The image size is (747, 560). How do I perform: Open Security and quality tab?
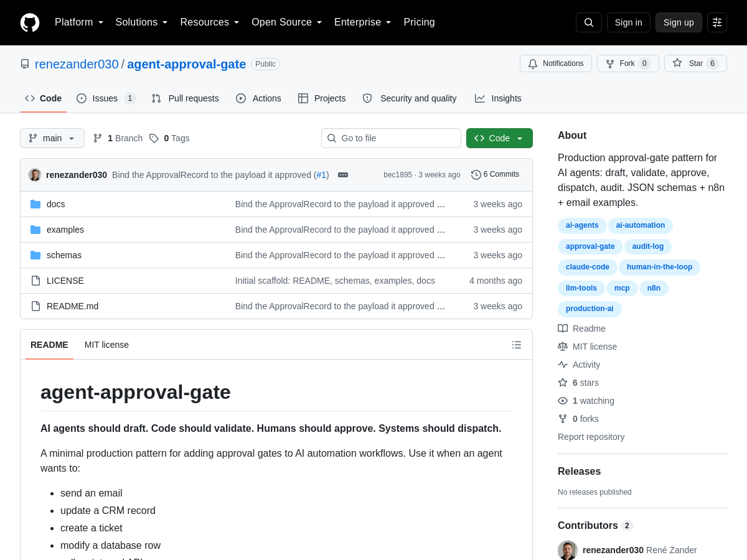coord(410,98)
